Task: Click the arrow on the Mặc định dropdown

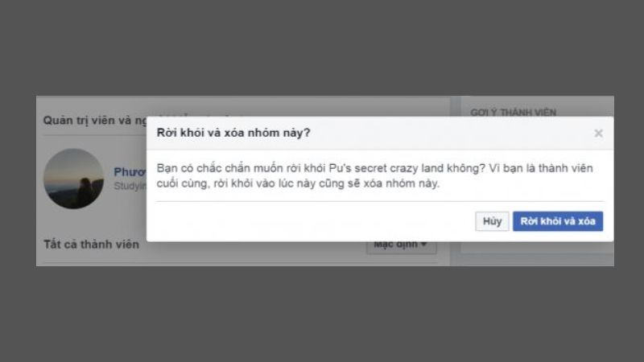Action: click(424, 245)
